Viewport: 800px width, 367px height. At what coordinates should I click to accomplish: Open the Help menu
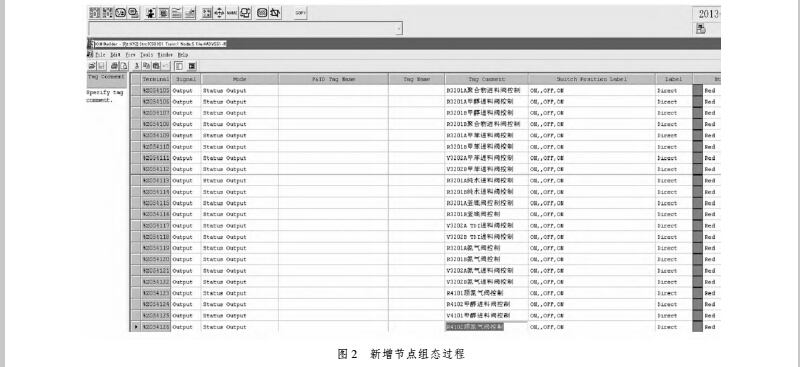click(x=183, y=55)
